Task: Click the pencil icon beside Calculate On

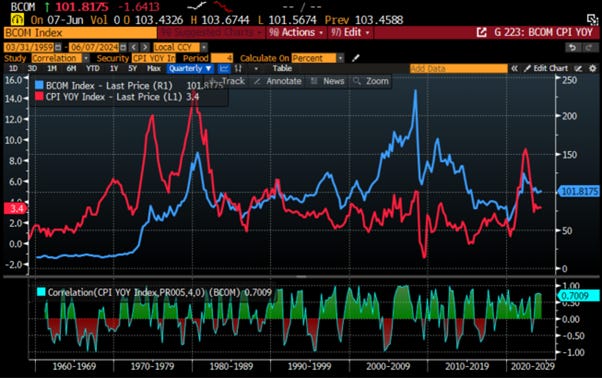Action: click(356, 58)
